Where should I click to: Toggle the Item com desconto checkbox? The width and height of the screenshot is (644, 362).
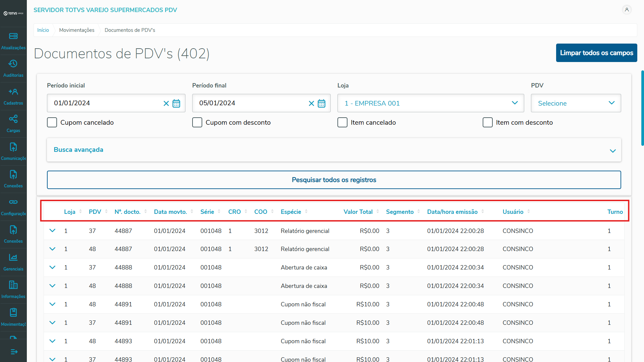(x=487, y=122)
